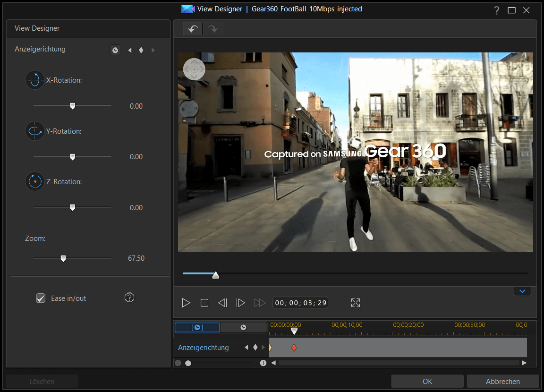This screenshot has width=544, height=392.
Task: Go to next keyframe in left panel
Action: pos(153,51)
